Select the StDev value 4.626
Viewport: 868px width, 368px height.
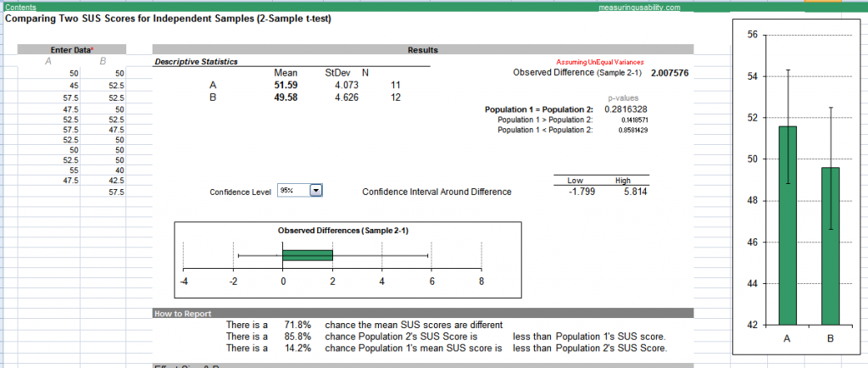click(347, 98)
